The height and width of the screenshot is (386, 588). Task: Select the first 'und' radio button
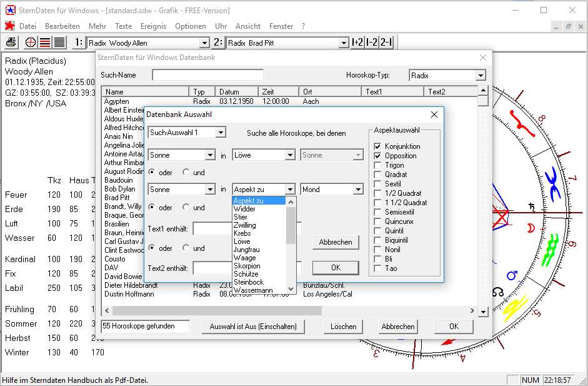click(186, 172)
